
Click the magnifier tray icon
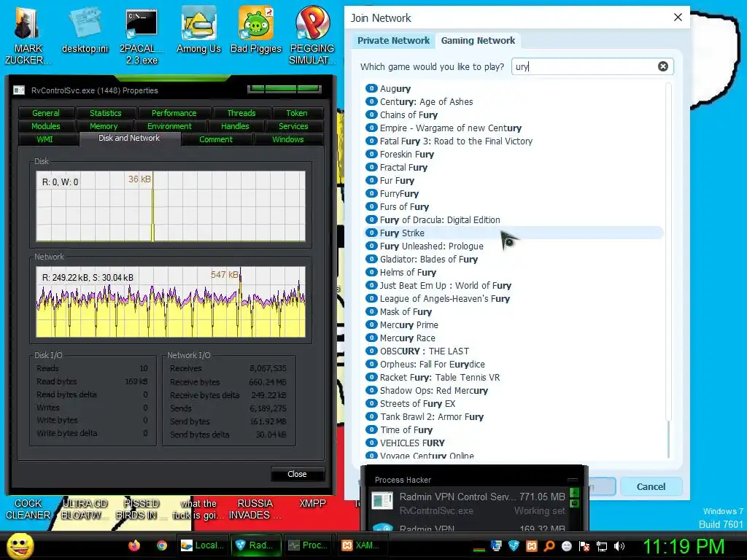point(549,546)
